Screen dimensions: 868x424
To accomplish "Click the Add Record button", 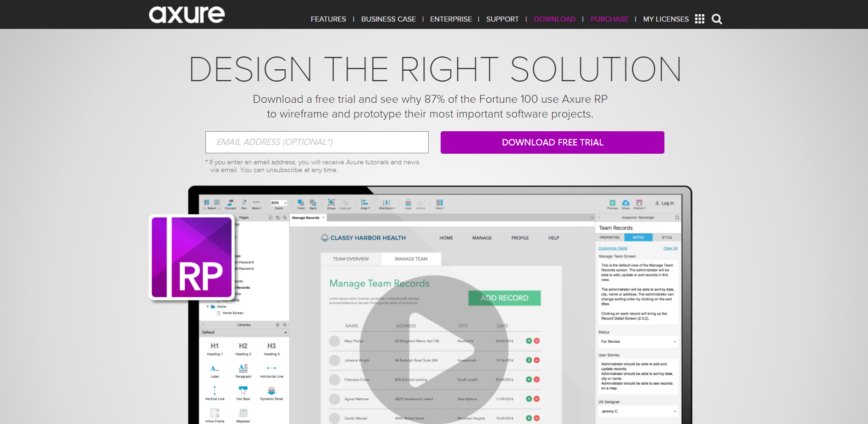I will (504, 298).
